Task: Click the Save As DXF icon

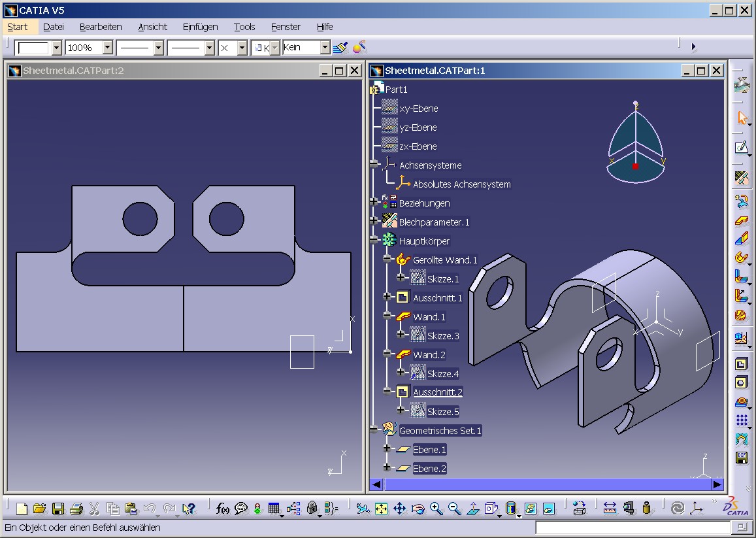Action: [x=742, y=458]
